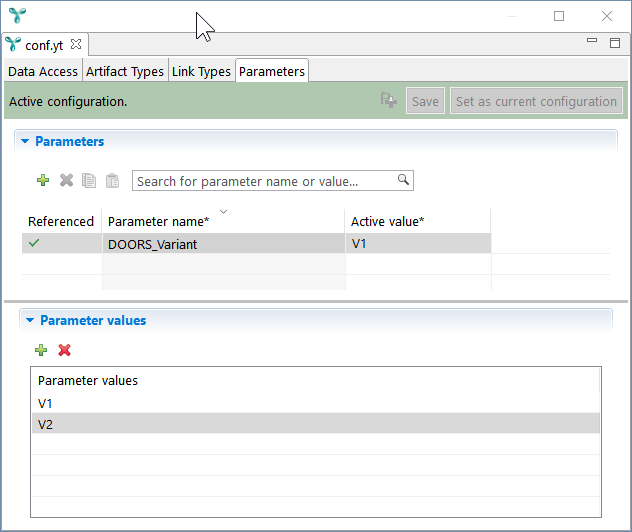Click the green plus icon in Parameters toolbar

pos(42,181)
